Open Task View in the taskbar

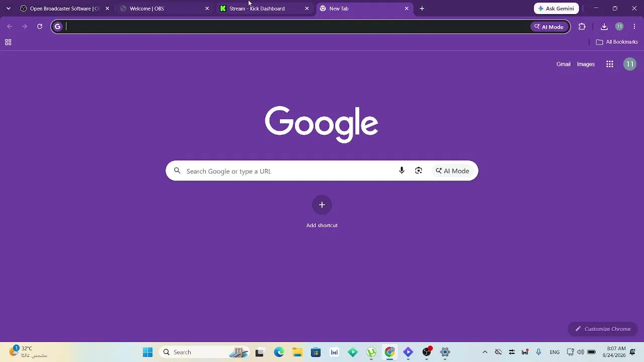pyautogui.click(x=260, y=352)
